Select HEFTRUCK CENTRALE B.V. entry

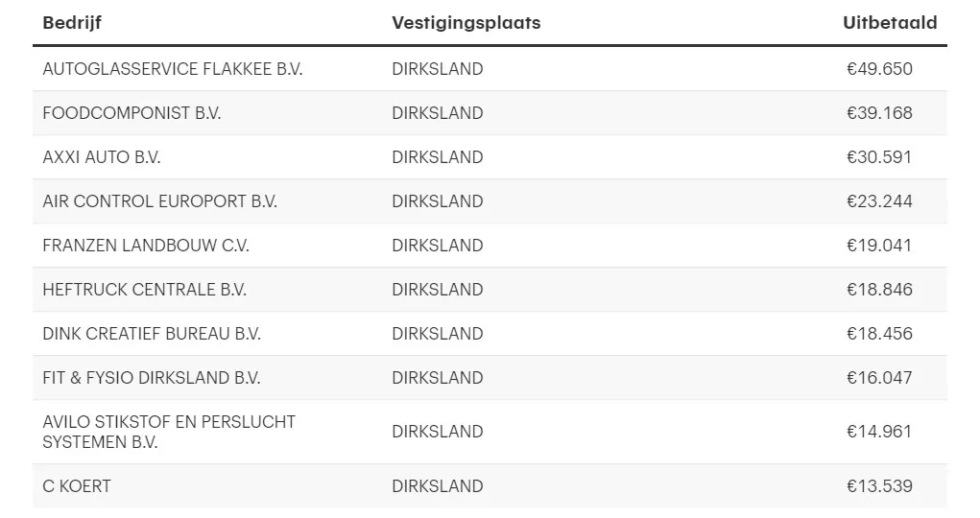pyautogui.click(x=144, y=290)
